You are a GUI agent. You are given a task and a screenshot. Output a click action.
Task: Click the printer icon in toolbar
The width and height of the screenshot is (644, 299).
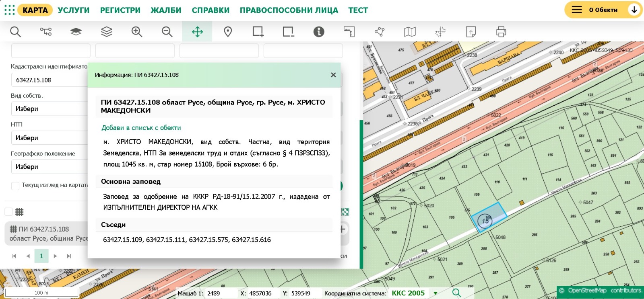click(x=501, y=32)
